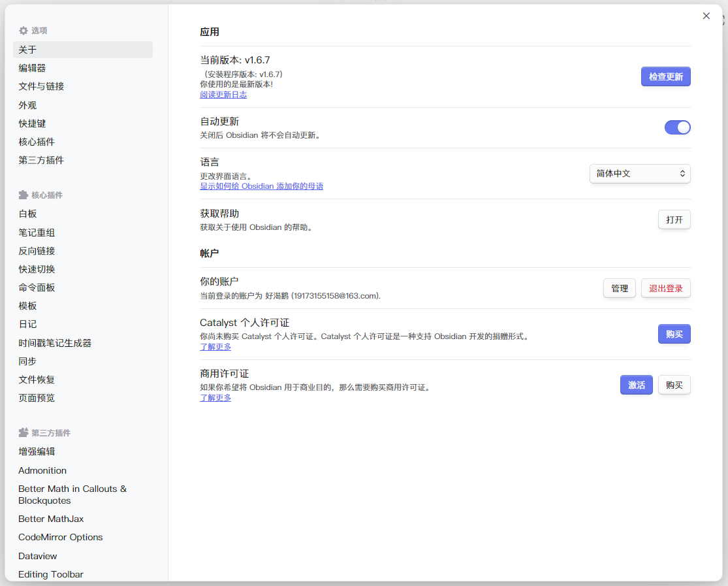
Task: Select 快捷键 in the sidebar
Action: (x=32, y=123)
